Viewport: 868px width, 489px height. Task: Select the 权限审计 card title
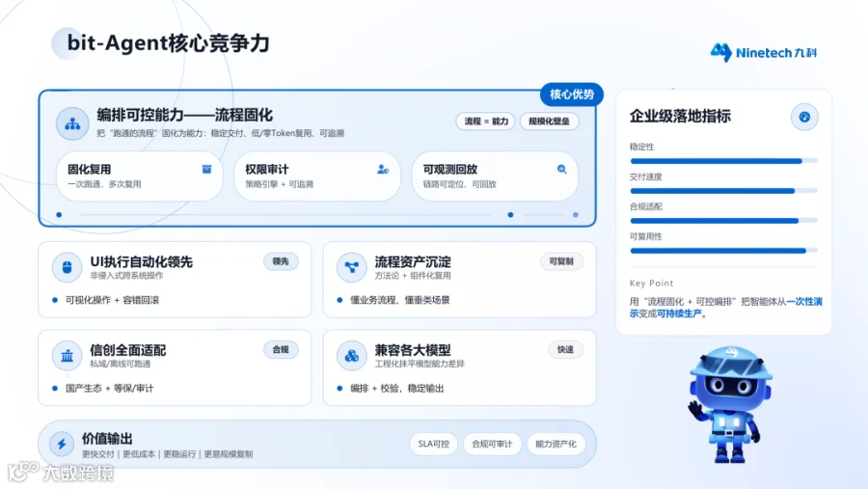tap(267, 170)
